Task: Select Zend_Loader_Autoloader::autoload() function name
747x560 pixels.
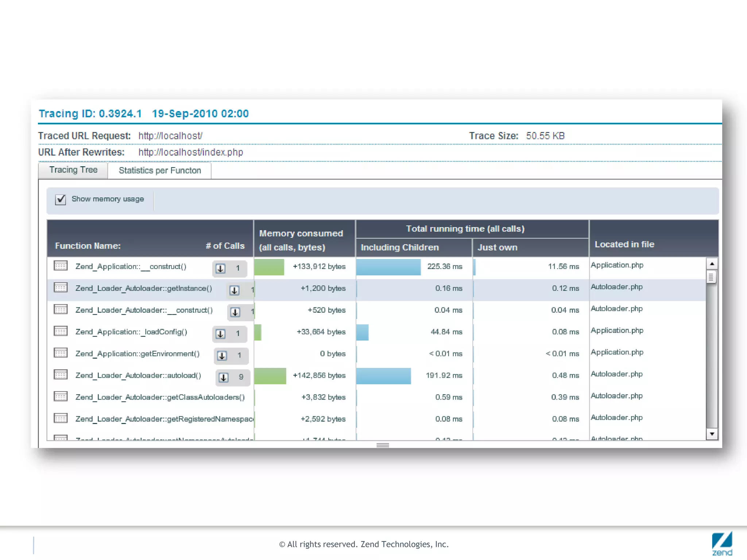Action: [138, 376]
